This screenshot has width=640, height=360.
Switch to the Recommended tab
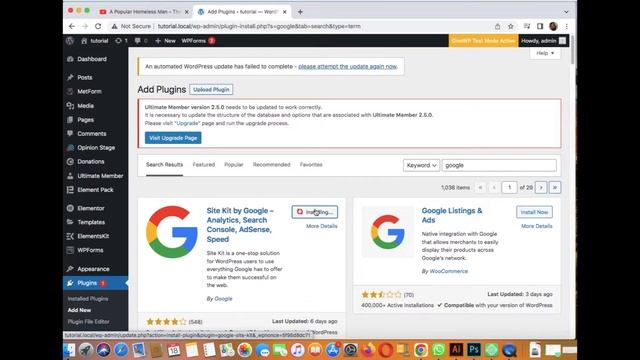[271, 165]
